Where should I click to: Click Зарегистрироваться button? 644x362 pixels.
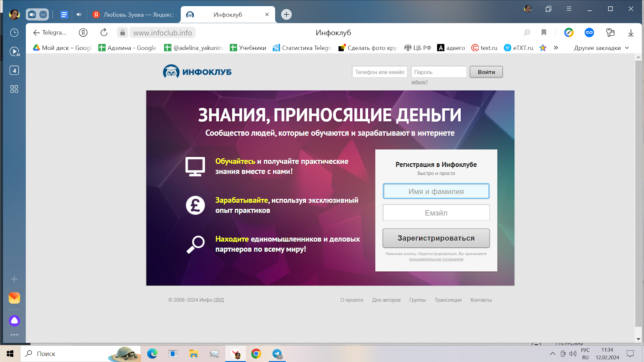click(x=436, y=238)
